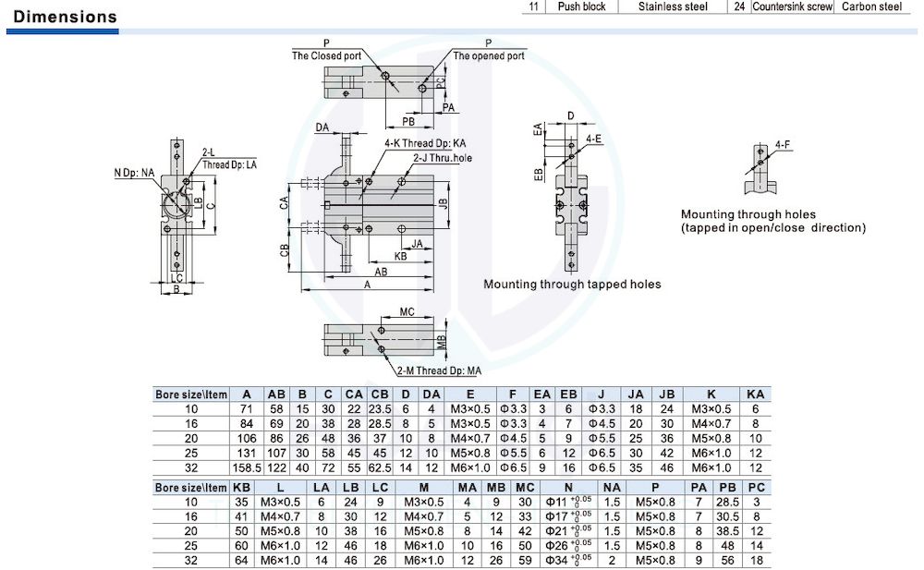Click the "4-E" hole callout
Image resolution: width=924 pixels, height=570 pixels.
click(593, 139)
